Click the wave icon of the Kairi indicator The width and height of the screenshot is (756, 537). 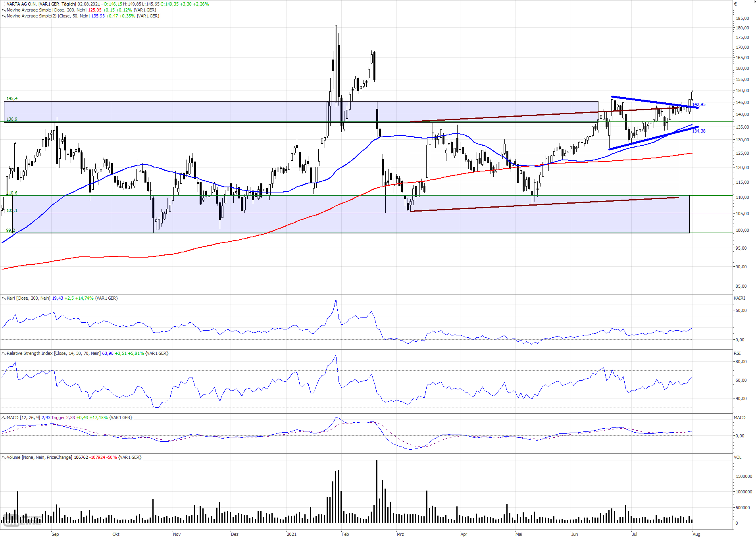click(4, 298)
